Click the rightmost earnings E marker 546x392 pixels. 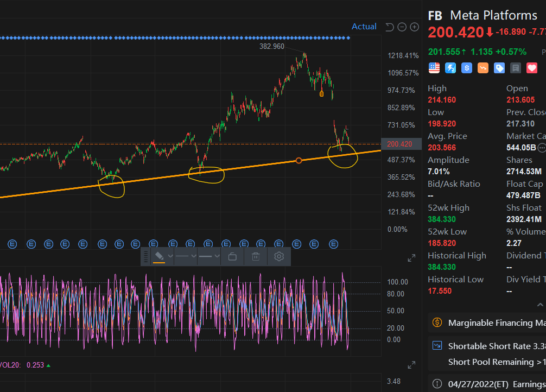[x=334, y=244]
